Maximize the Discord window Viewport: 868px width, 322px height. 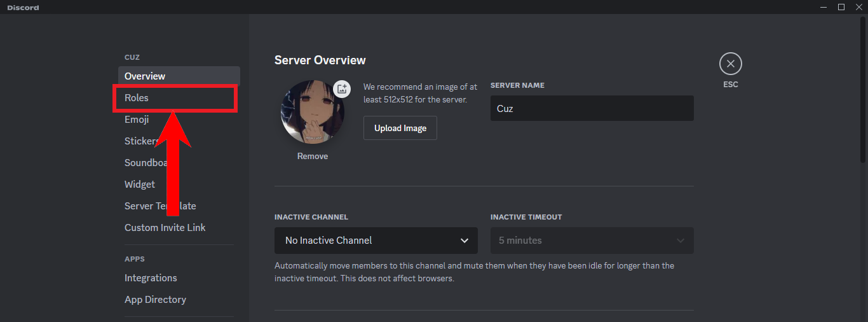pos(841,7)
